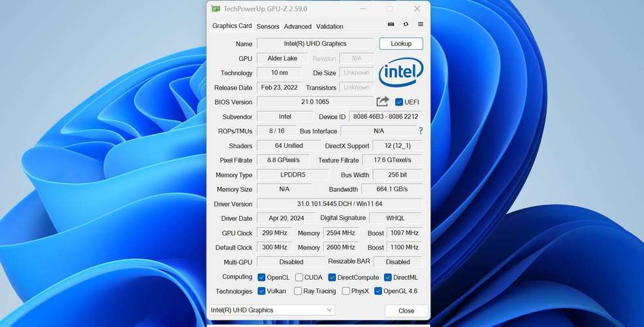Toggle the DirectML checkbox
644x327 pixels.
[388, 277]
